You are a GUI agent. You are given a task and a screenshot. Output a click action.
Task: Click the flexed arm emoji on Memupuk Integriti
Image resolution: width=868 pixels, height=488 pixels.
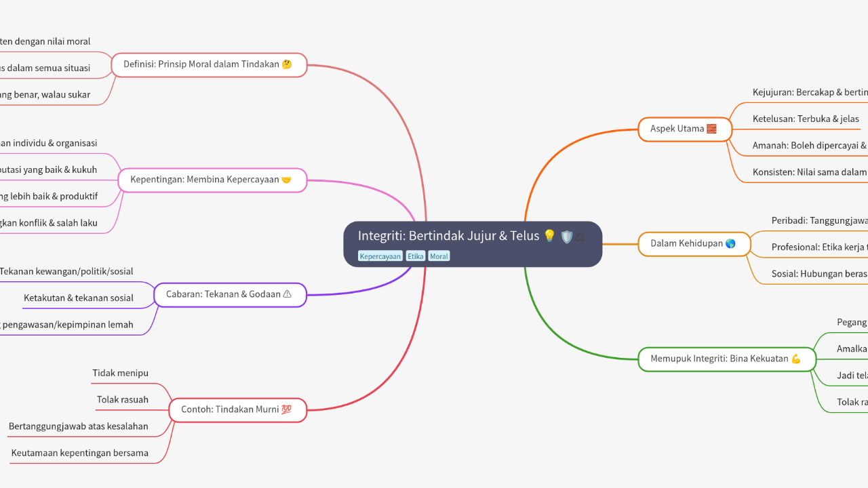796,359
